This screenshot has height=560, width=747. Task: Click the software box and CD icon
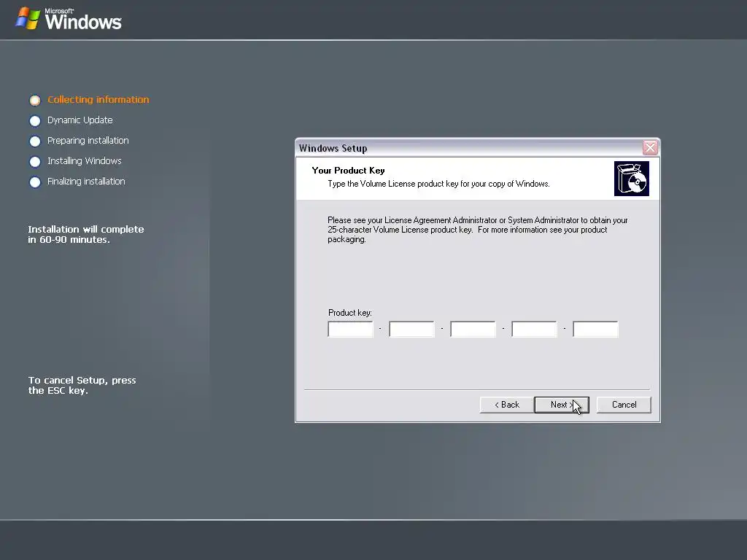point(632,179)
